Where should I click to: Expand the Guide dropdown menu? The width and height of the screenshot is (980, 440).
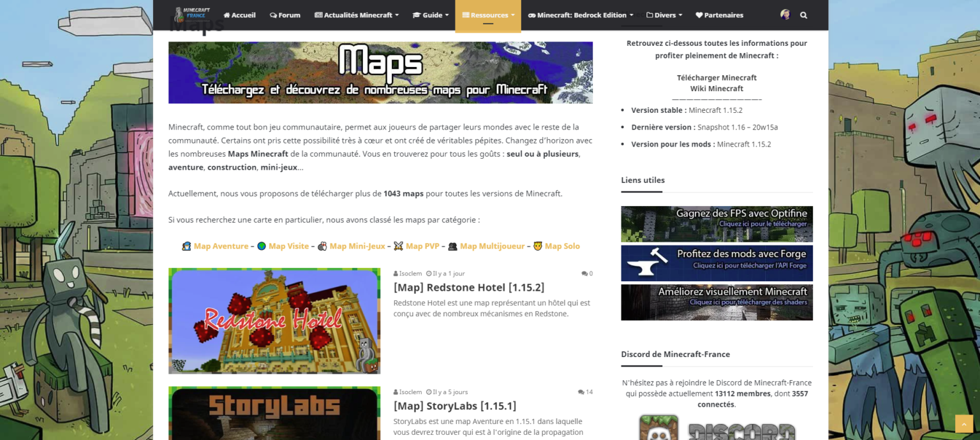coord(431,15)
